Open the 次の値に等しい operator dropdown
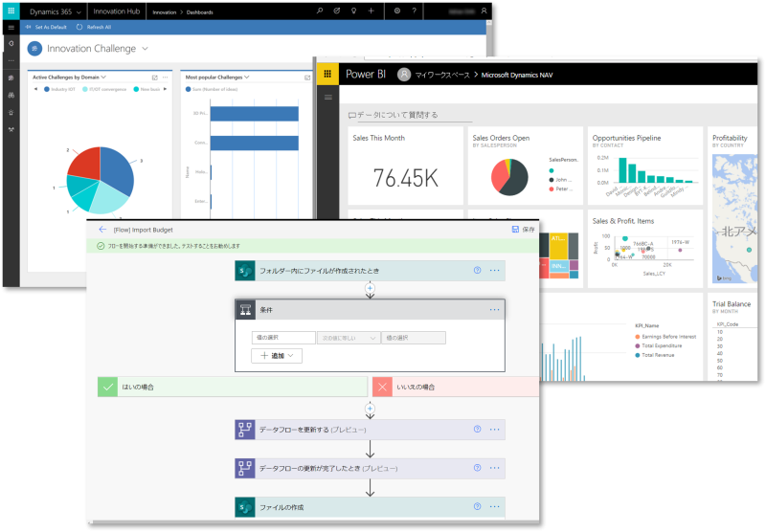766x532 pixels. pos(349,338)
